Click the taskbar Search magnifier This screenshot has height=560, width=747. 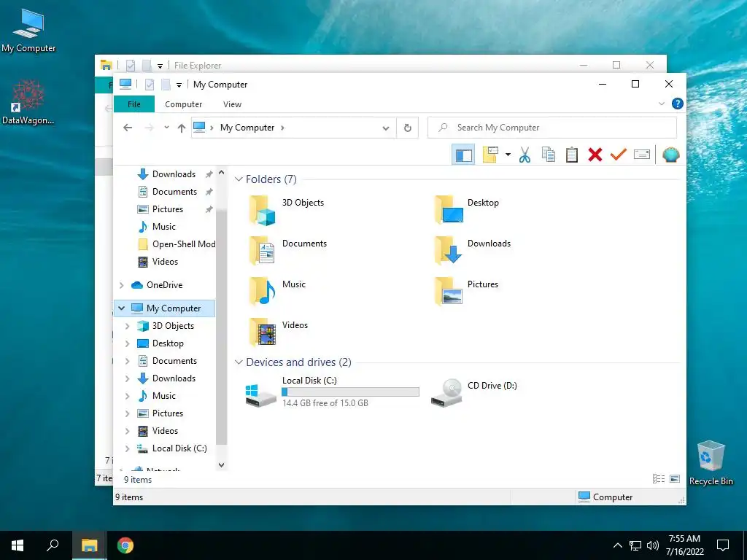click(x=53, y=545)
